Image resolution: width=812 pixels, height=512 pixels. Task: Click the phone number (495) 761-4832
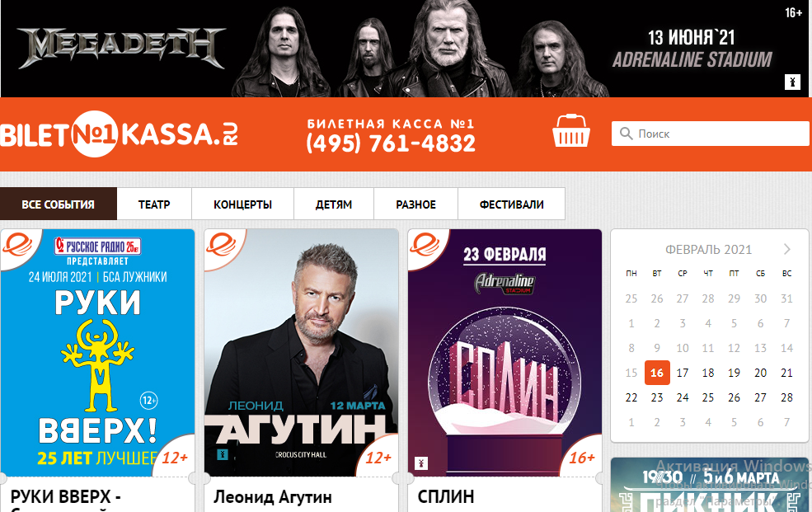click(391, 143)
